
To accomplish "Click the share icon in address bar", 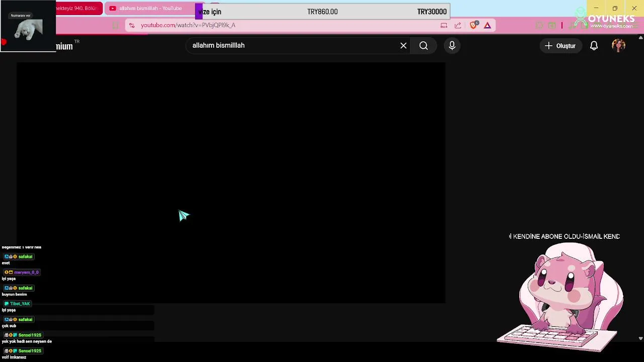I will [458, 25].
